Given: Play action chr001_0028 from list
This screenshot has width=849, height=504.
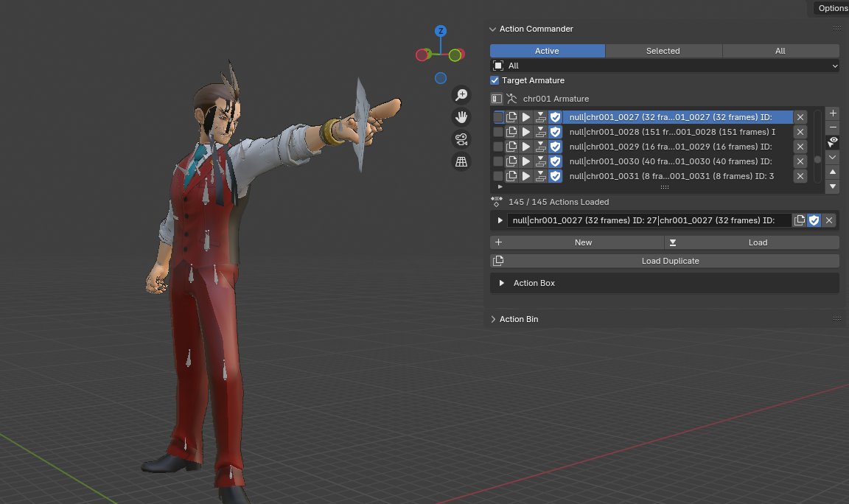Looking at the screenshot, I should click(525, 132).
